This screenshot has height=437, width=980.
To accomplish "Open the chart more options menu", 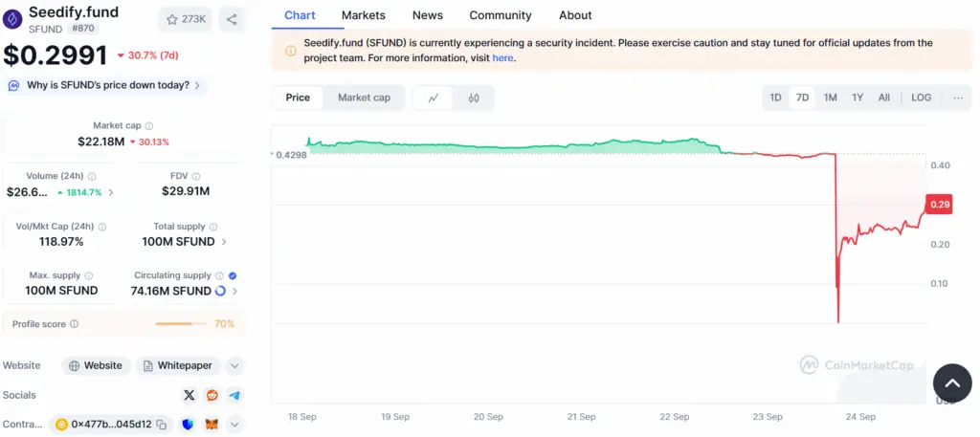I will (x=957, y=98).
